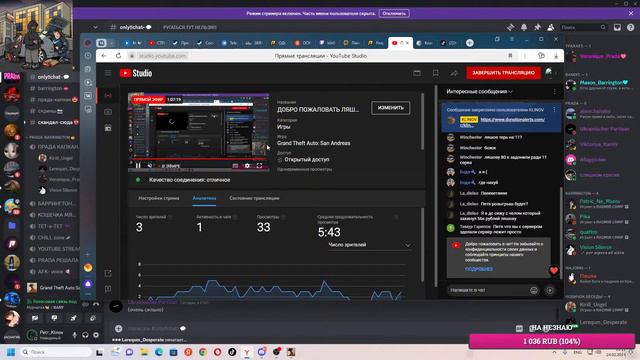Enter fullscreen in stream preview
This screenshot has height=360, width=640.
coord(259,166)
